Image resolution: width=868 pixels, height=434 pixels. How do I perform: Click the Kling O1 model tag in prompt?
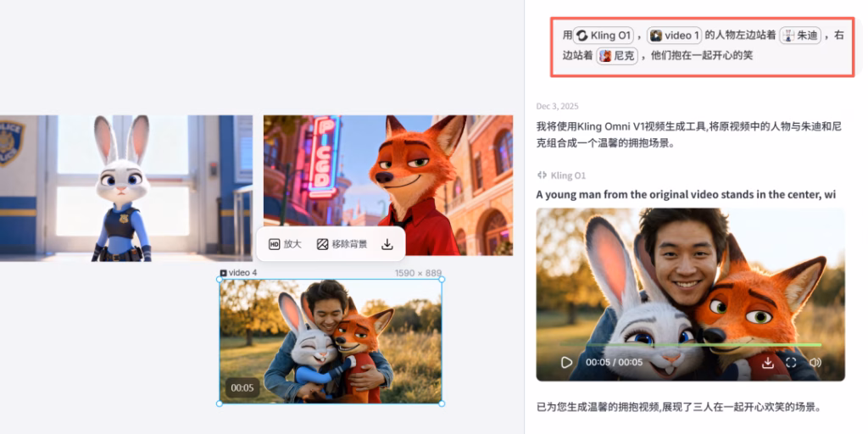point(604,36)
